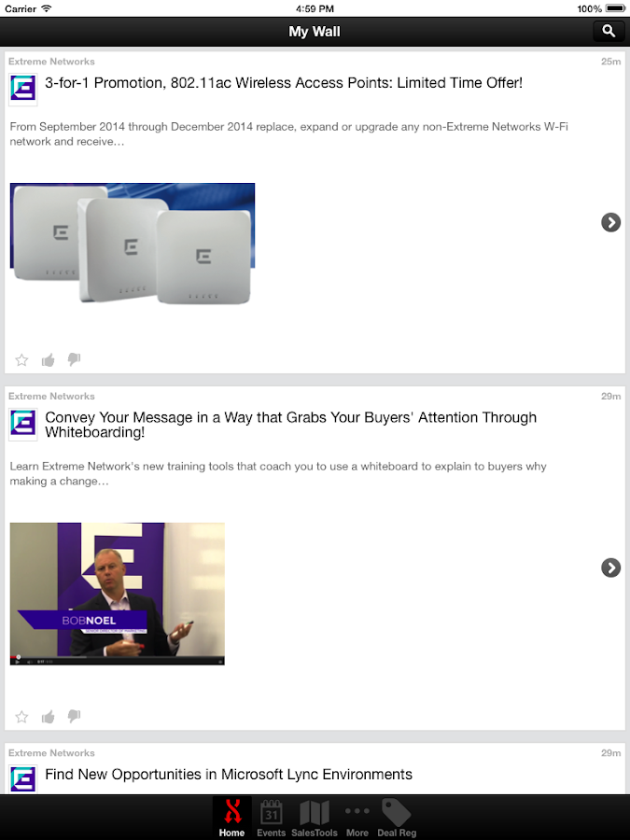Dislike the 3-for-1 Promotion post

74,360
